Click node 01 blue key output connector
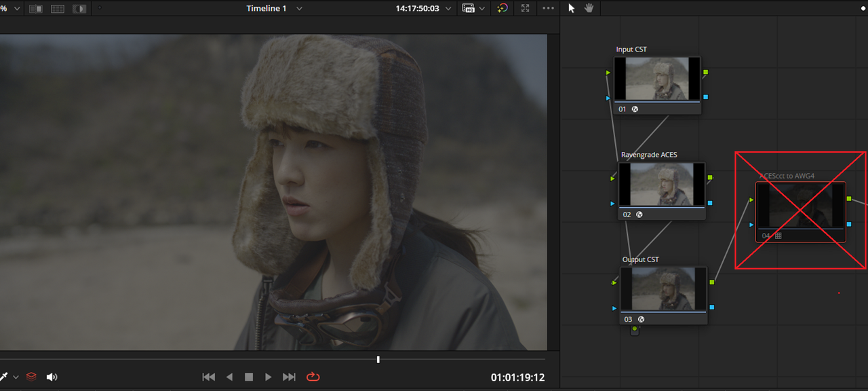Screen dimensions: 868x391 pos(706,97)
